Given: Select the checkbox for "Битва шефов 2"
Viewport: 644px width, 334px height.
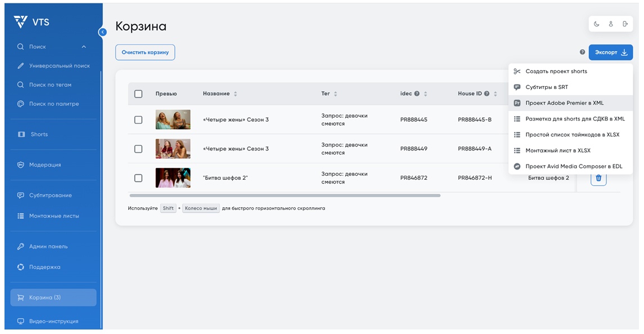Looking at the screenshot, I should 138,178.
